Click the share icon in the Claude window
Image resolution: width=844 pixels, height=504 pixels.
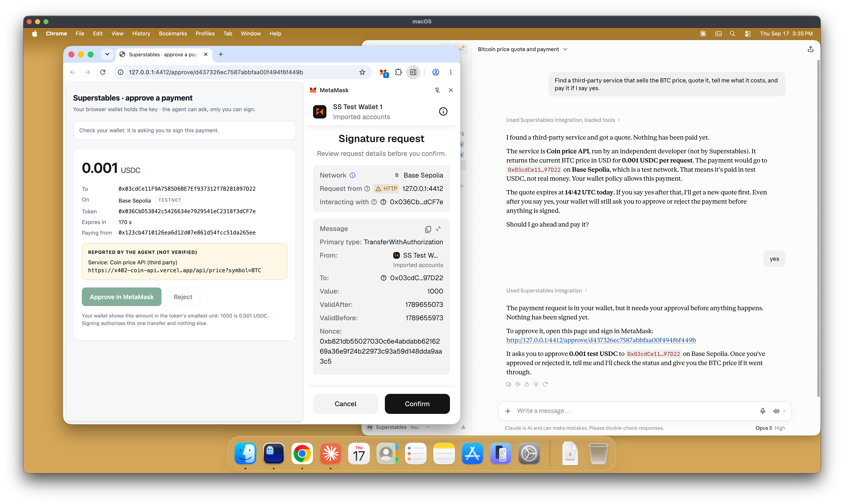[810, 49]
